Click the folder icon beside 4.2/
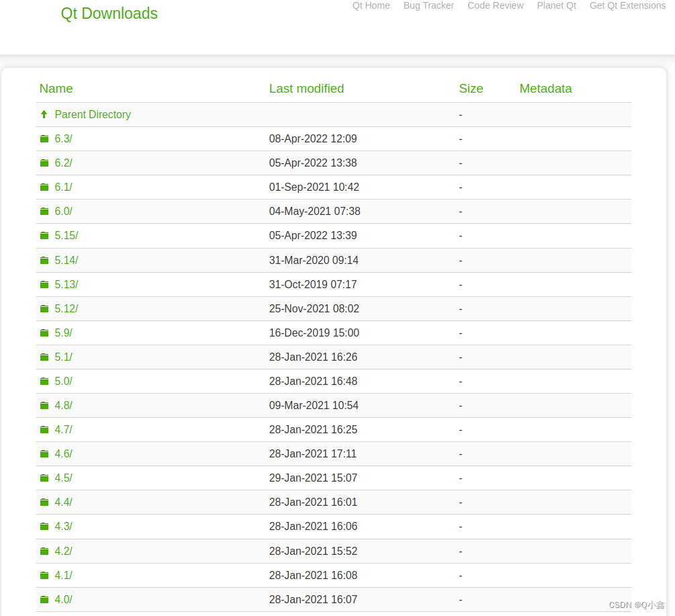 click(x=44, y=551)
